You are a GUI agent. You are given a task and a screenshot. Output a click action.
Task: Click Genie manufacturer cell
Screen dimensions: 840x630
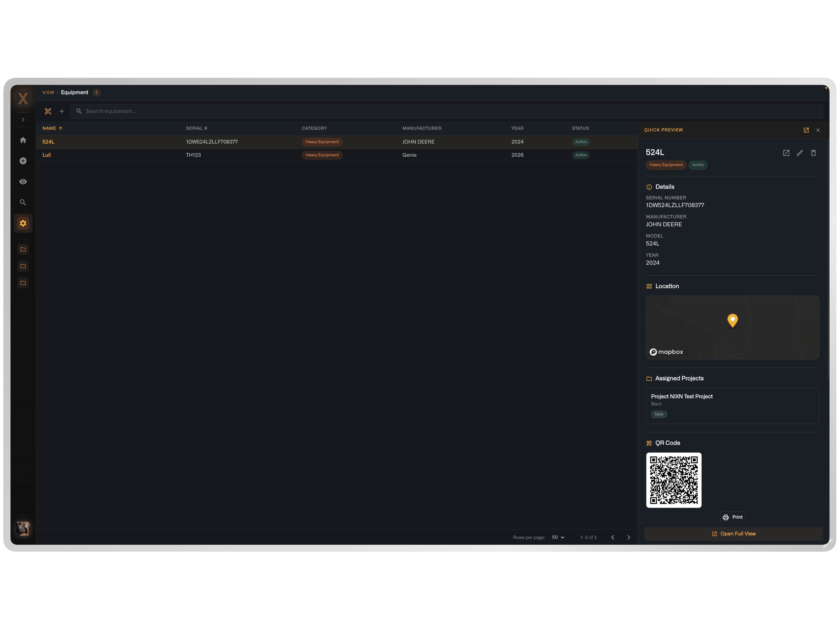tap(409, 155)
